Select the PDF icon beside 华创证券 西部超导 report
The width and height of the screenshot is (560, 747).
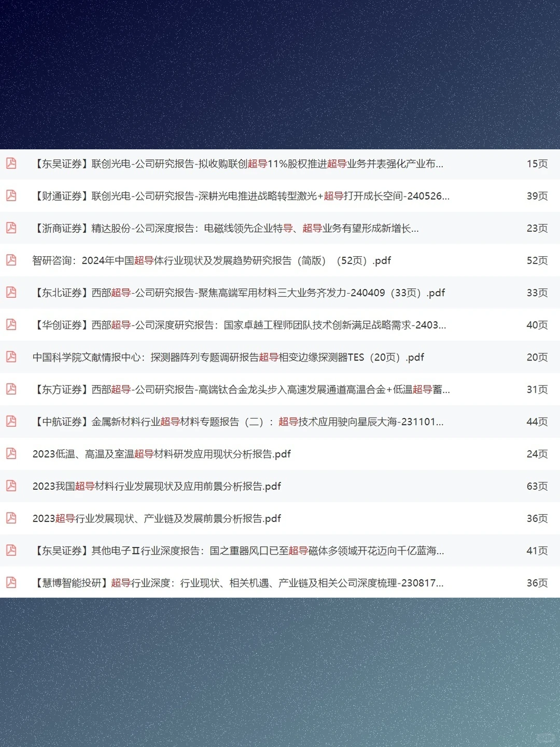(x=11, y=325)
